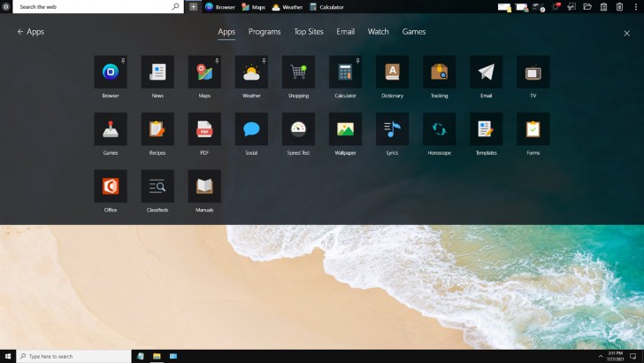Open the Templates app
Viewport: 644px width, 363px height.
click(486, 129)
